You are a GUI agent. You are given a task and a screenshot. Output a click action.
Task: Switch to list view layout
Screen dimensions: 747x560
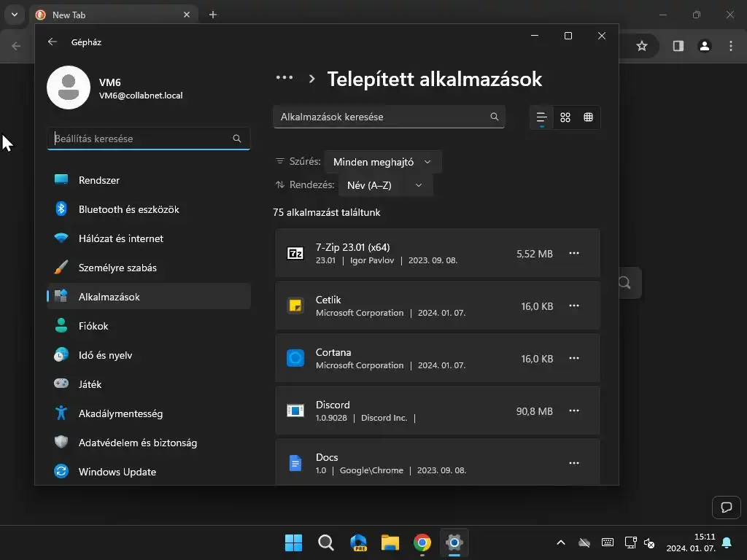point(542,117)
